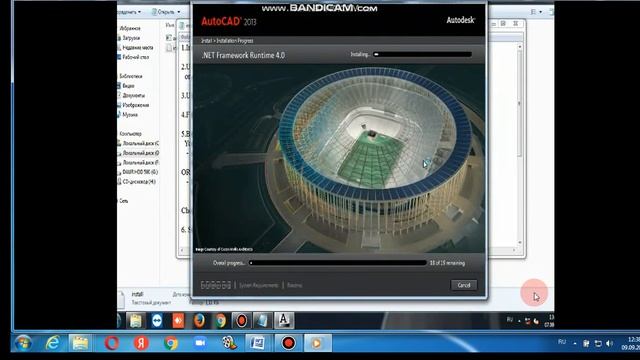Select Компьютер in Explorer sidebar
The height and width of the screenshot is (360, 640).
point(130,134)
